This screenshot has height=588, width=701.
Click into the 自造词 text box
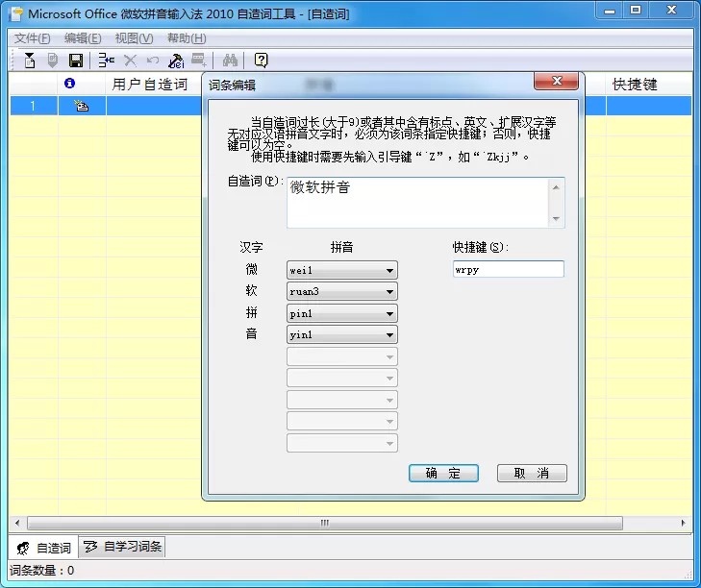417,203
